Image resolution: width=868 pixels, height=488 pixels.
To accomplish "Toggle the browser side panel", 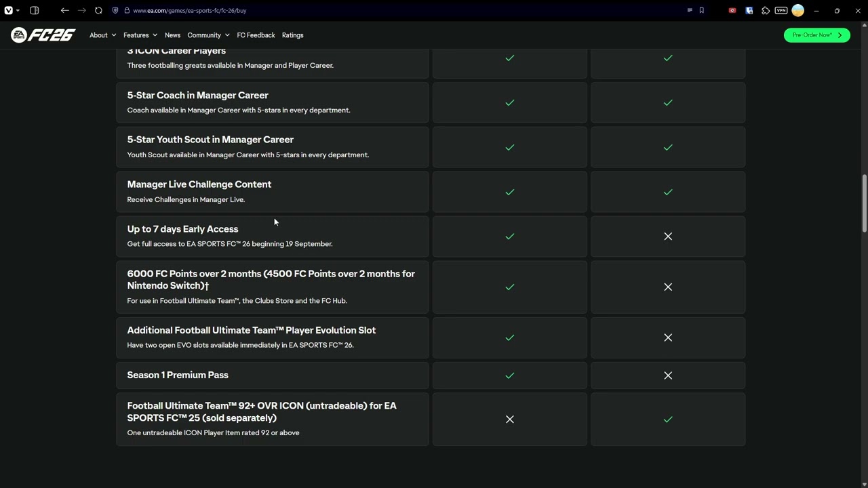I will 34,10.
